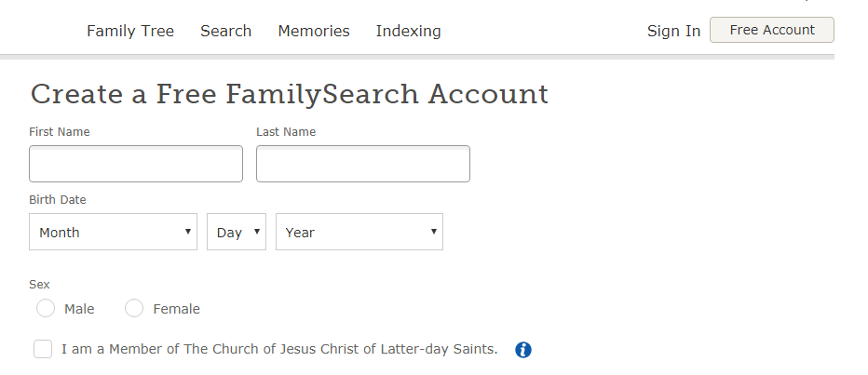Click the 'Create a Free FamilySearch Account' heading
Screen dimensions: 868x375
click(290, 94)
